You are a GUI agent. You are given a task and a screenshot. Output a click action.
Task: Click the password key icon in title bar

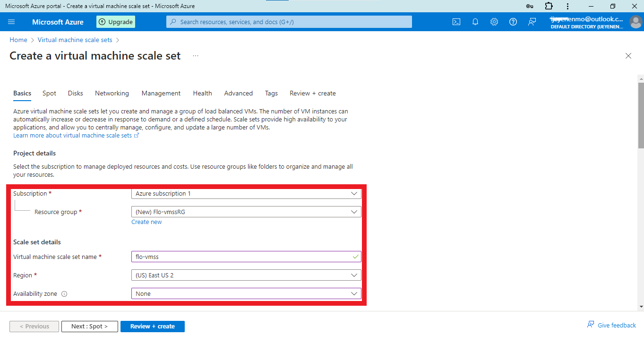pyautogui.click(x=530, y=6)
